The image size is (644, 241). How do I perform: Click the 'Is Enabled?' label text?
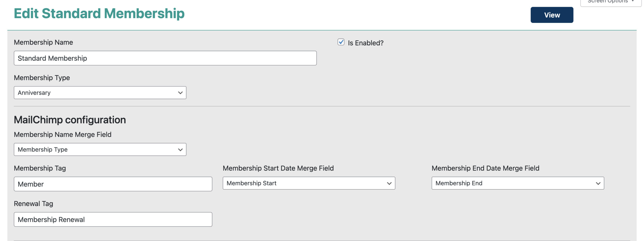pos(365,43)
